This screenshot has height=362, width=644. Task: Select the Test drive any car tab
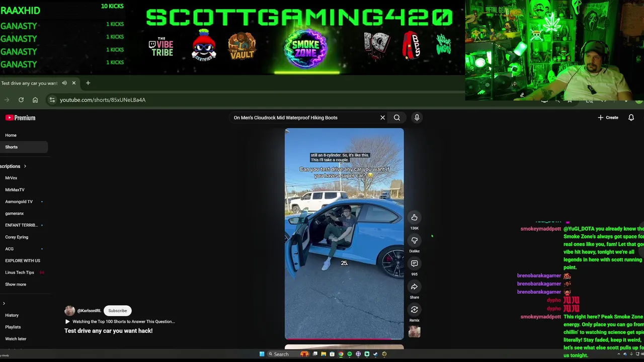pyautogui.click(x=29, y=83)
